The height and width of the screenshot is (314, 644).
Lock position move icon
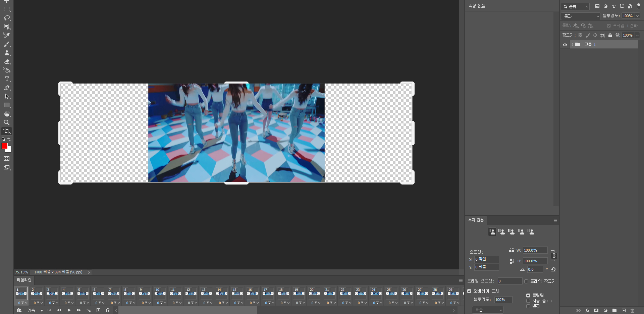(x=595, y=35)
